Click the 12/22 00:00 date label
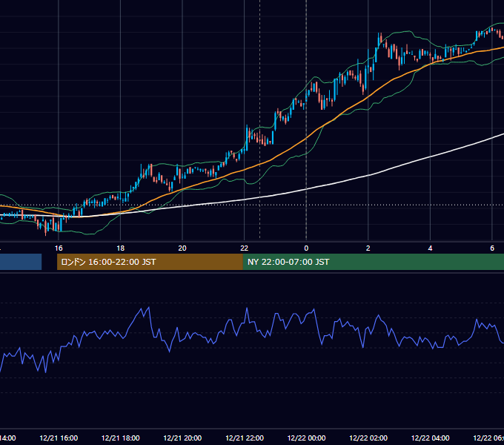 [x=306, y=438]
